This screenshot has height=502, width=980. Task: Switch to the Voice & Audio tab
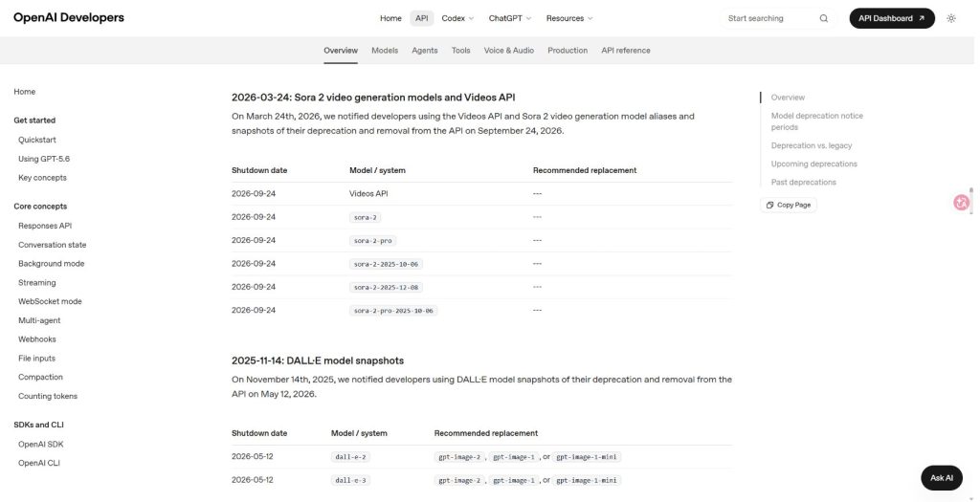509,51
